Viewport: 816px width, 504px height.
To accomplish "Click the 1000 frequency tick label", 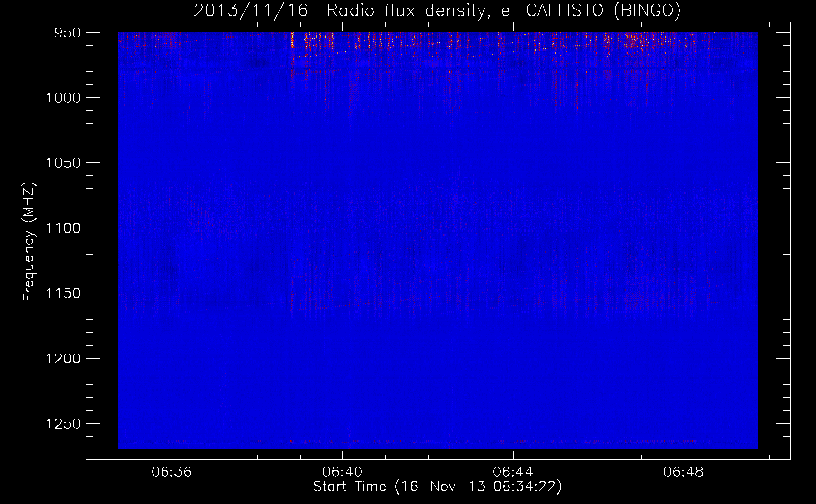I will click(x=63, y=98).
